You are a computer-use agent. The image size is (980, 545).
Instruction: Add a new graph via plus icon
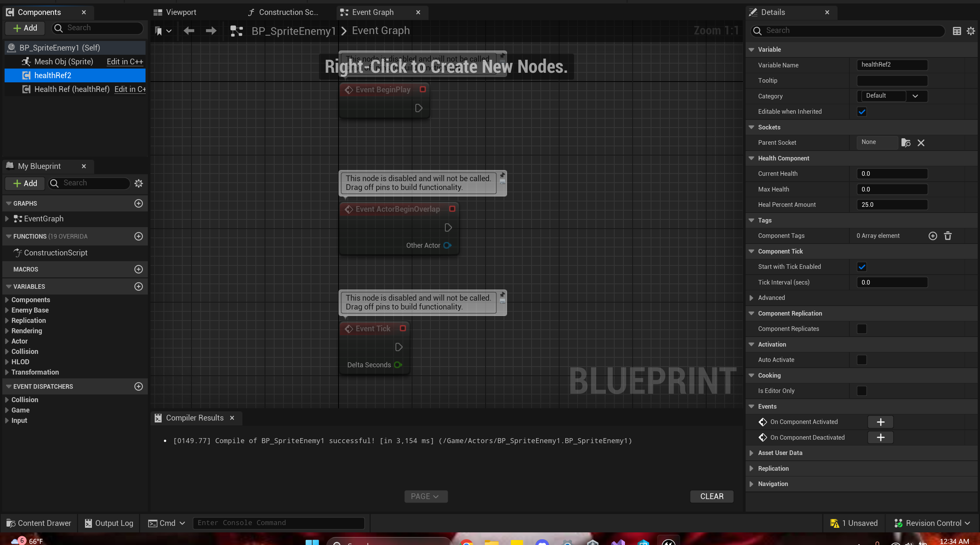tap(139, 203)
